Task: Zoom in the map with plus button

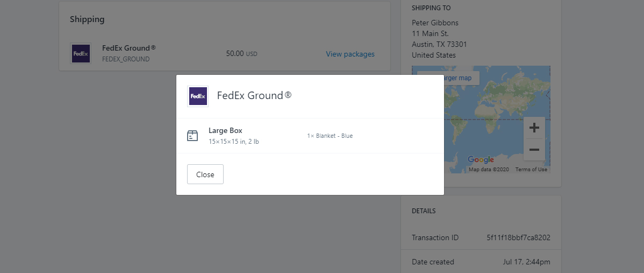Action: tap(534, 128)
